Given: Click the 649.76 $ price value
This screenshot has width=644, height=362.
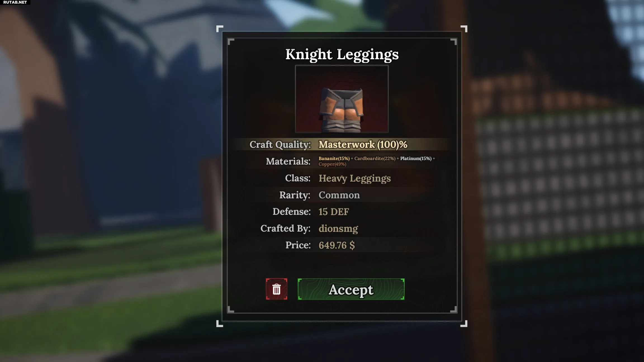Looking at the screenshot, I should tap(337, 245).
